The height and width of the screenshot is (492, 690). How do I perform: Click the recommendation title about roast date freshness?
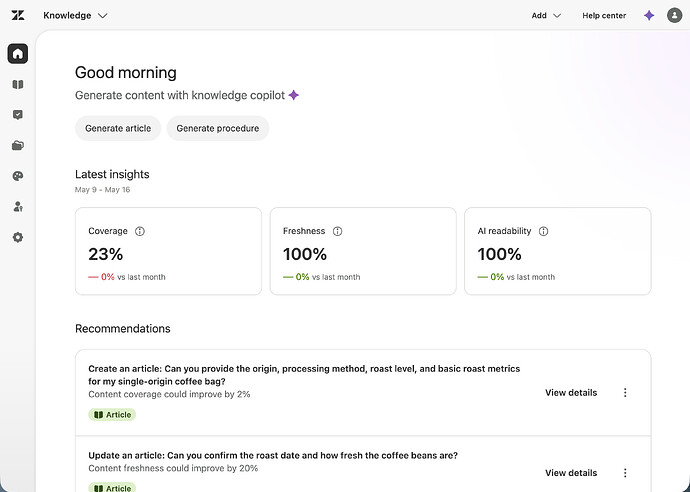[x=273, y=455]
